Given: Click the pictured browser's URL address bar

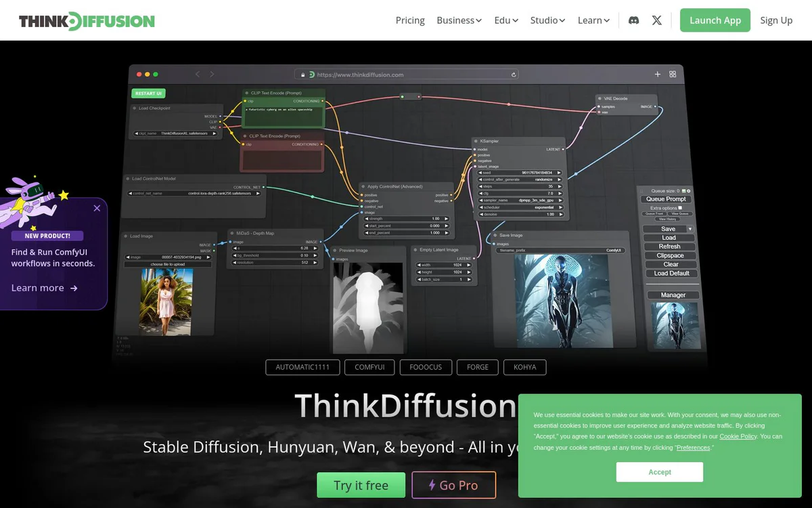Looking at the screenshot, I should (x=407, y=75).
